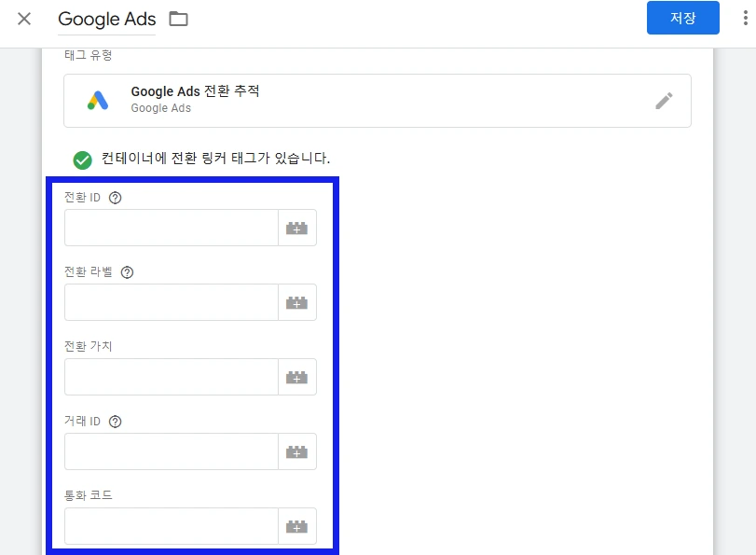Click the green check status icon
Screen dimensions: 756x555
(x=82, y=160)
